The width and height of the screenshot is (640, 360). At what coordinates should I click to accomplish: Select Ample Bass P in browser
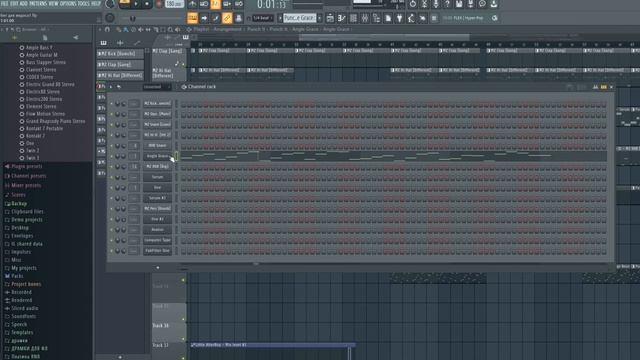pos(39,47)
